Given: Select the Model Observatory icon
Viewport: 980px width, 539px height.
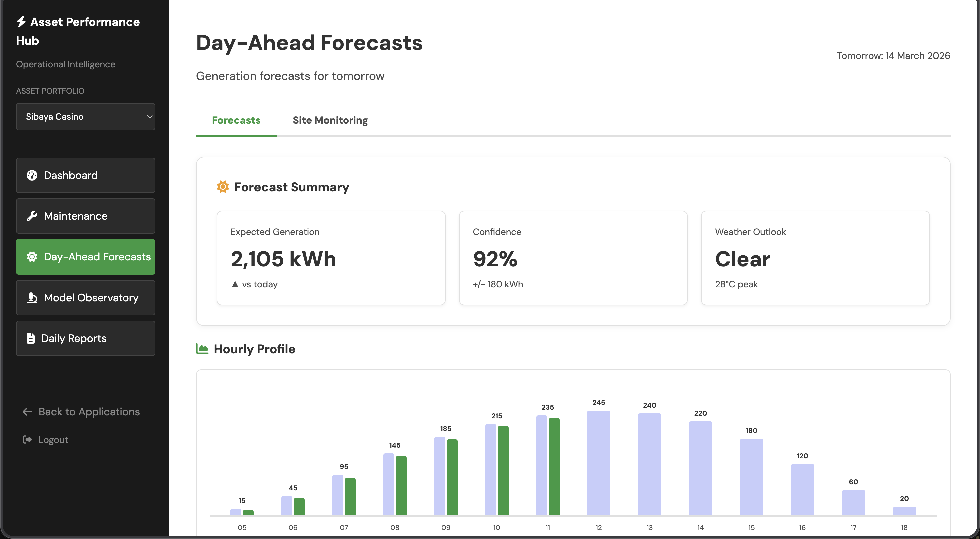Looking at the screenshot, I should pos(32,297).
